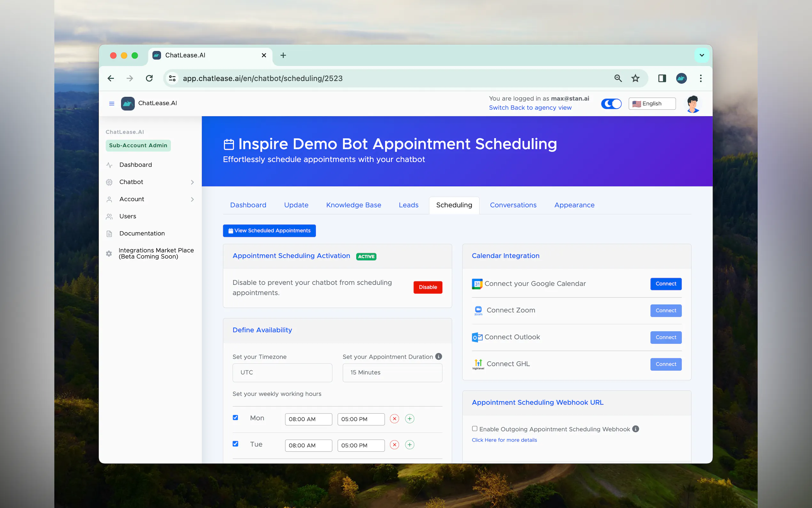Open the Conversations tab
This screenshot has width=812, height=508.
513,205
